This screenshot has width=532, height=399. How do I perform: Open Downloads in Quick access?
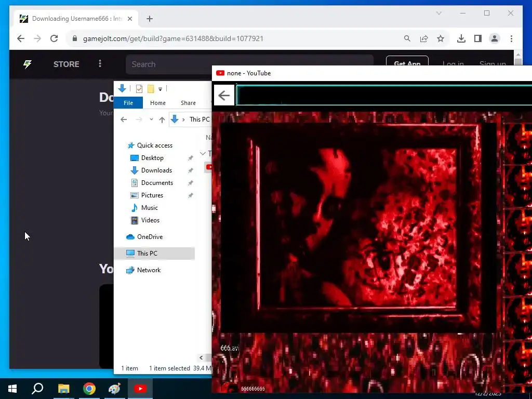[156, 170]
